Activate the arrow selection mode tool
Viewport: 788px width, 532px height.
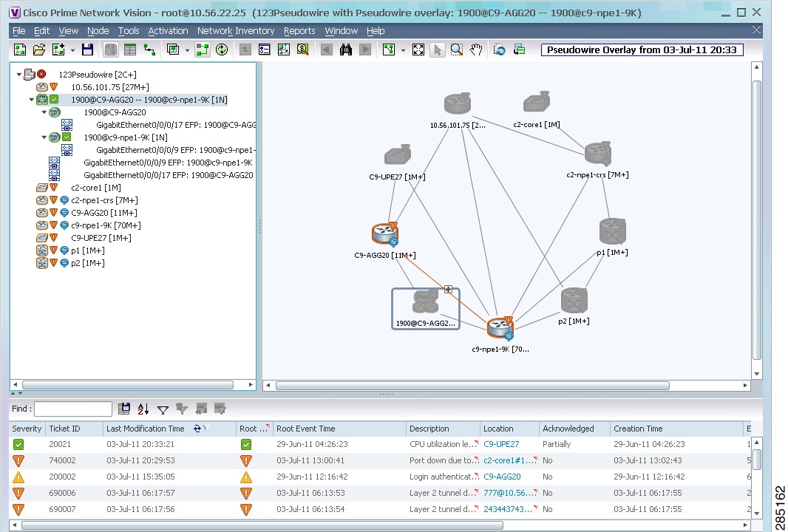click(437, 50)
